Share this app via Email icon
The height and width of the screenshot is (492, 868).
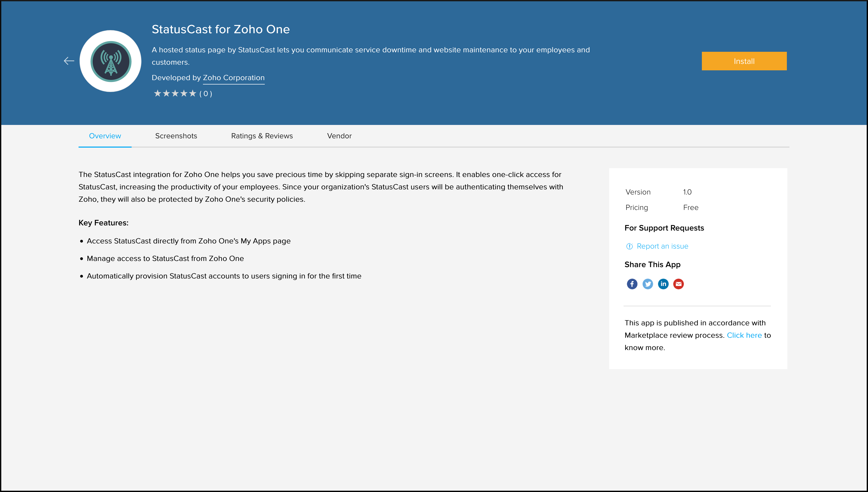(678, 284)
